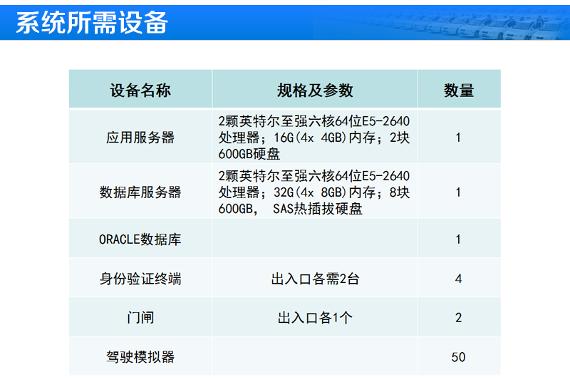The height and width of the screenshot is (392, 570).
Task: Select the quantity cell for 应用服务器
Action: tap(459, 138)
